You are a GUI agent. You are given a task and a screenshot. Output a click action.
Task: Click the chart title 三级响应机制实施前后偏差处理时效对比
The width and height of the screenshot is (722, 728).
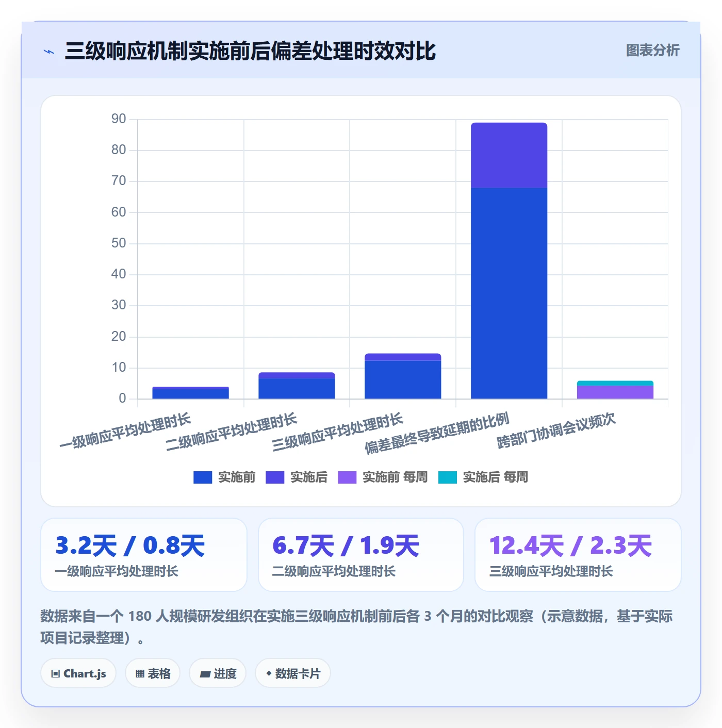tap(251, 51)
